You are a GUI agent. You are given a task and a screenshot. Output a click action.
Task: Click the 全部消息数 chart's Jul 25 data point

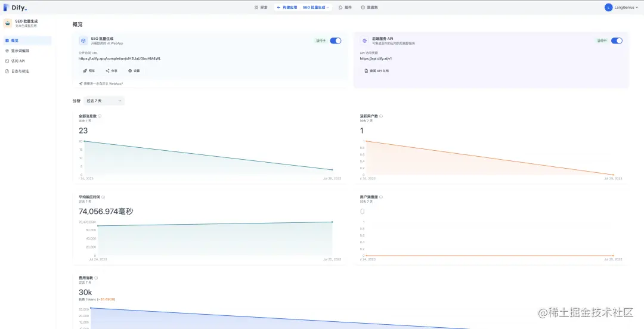pyautogui.click(x=332, y=170)
